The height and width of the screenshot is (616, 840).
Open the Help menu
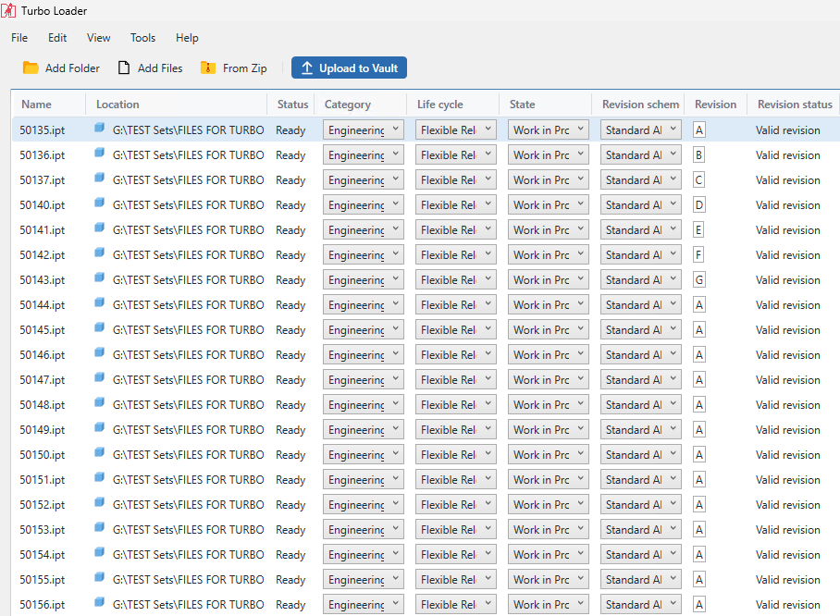coord(187,38)
